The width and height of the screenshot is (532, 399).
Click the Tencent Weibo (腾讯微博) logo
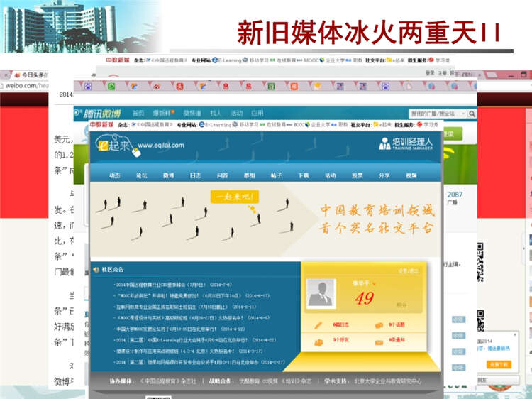(x=101, y=114)
